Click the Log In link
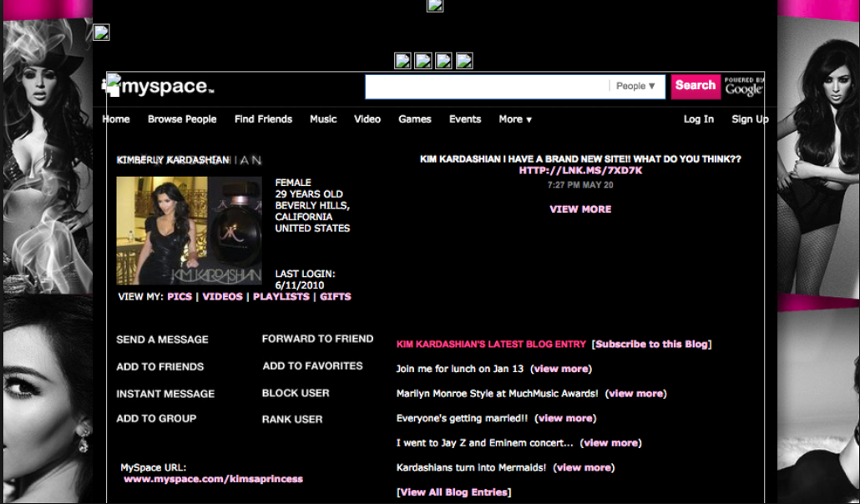This screenshot has width=860, height=504. (x=699, y=119)
